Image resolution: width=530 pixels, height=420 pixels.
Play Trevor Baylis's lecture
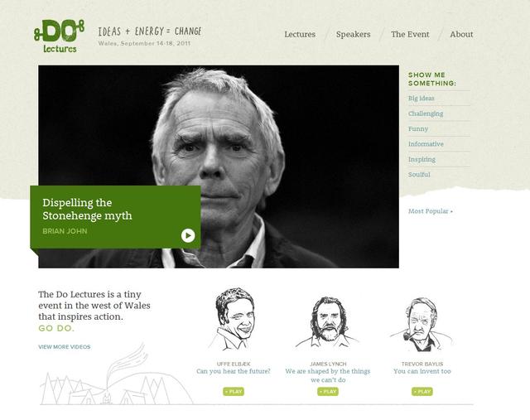pyautogui.click(x=422, y=392)
